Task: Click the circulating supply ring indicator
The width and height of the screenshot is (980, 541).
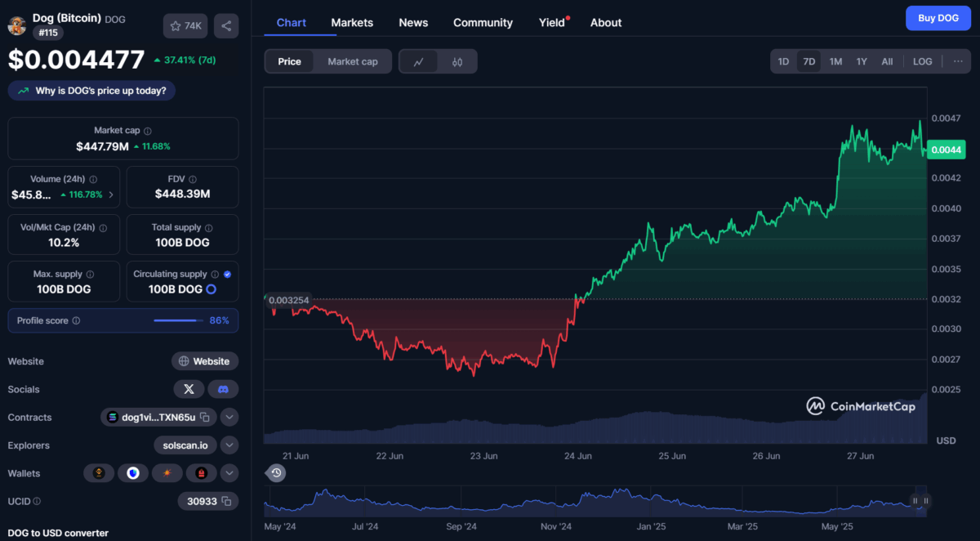Action: [x=211, y=289]
